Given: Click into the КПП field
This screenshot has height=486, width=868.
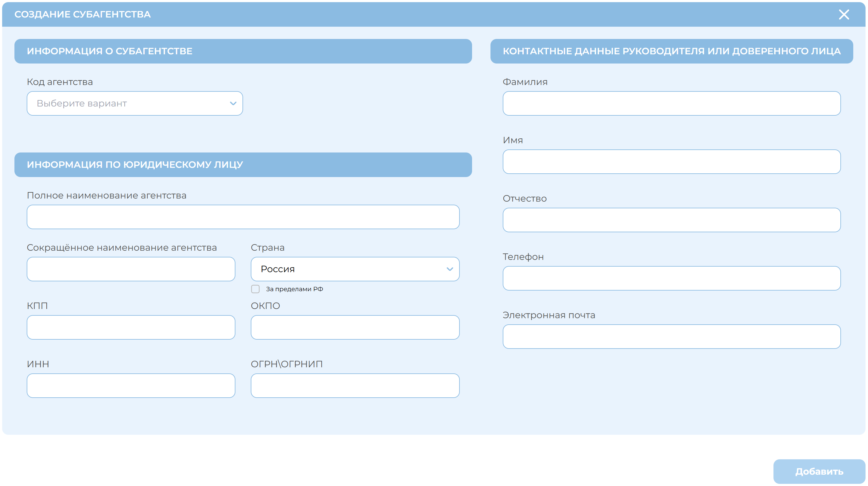Looking at the screenshot, I should 131,327.
